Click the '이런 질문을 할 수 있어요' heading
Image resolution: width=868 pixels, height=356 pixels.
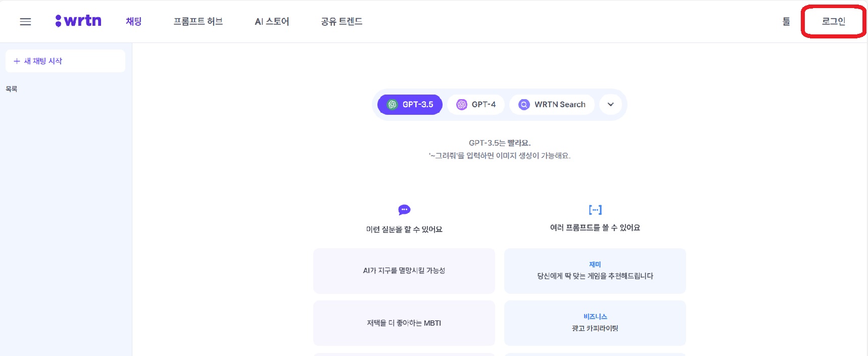point(404,230)
